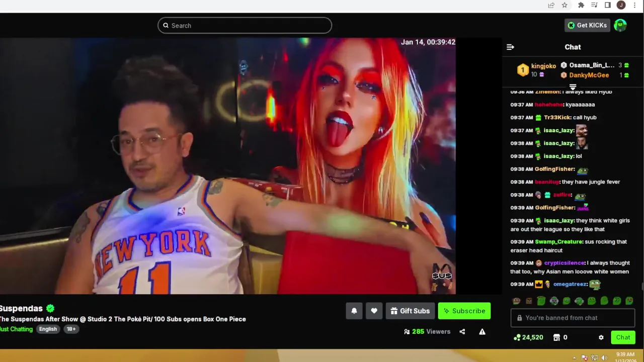The width and height of the screenshot is (644, 362).
Task: Select DankyMcGee on the leaderboard
Action: coord(589,75)
